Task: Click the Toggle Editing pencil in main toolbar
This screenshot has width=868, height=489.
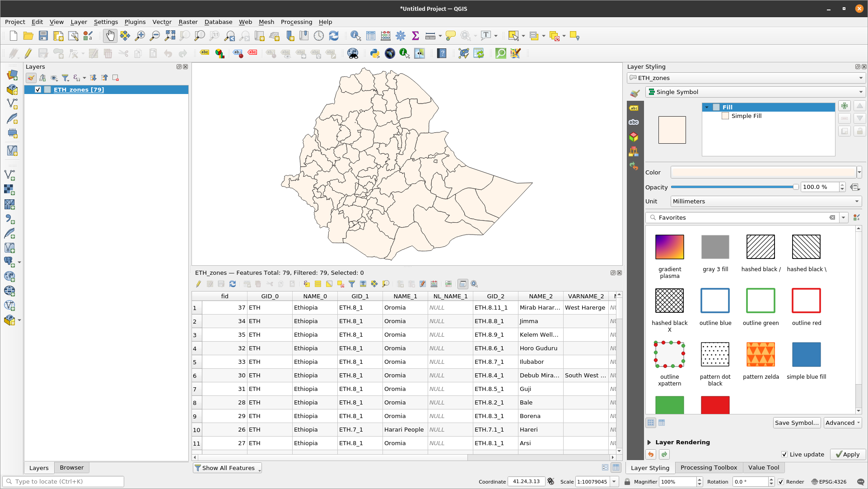Action: [x=28, y=53]
